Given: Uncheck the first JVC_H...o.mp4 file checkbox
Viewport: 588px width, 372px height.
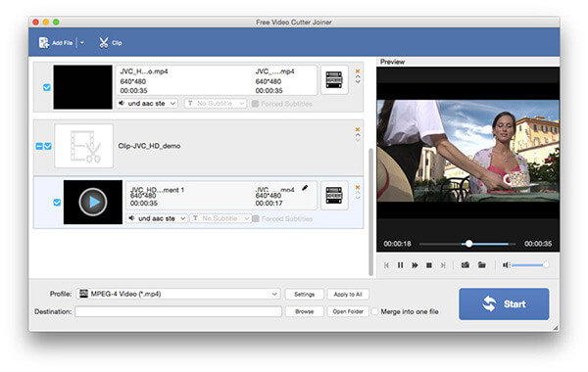Looking at the screenshot, I should (46, 87).
